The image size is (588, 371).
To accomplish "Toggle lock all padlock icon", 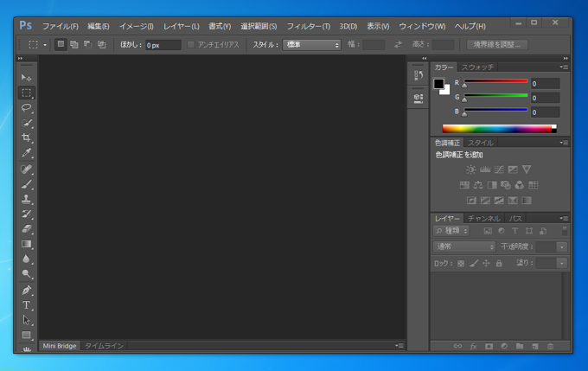I will point(499,264).
